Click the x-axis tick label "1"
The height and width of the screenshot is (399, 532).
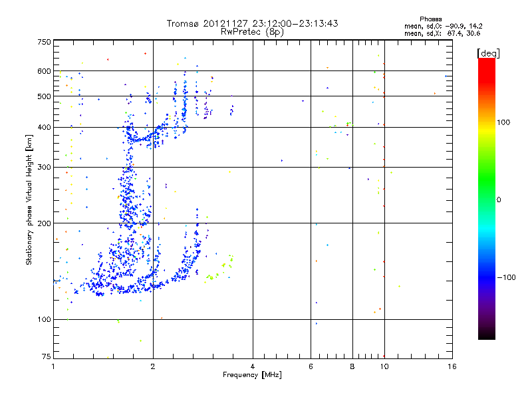click(53, 366)
